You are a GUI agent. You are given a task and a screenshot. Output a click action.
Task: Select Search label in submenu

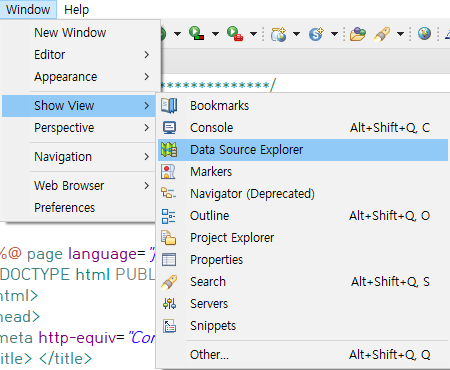pos(208,282)
